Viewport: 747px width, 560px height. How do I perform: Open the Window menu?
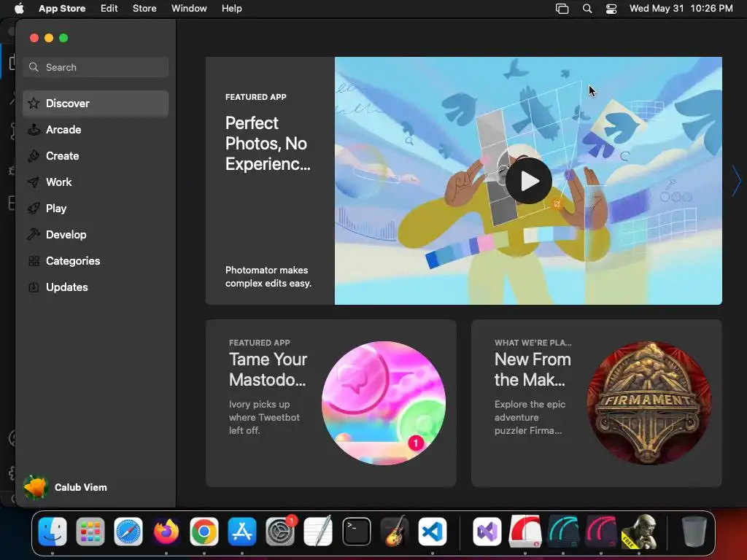(189, 9)
